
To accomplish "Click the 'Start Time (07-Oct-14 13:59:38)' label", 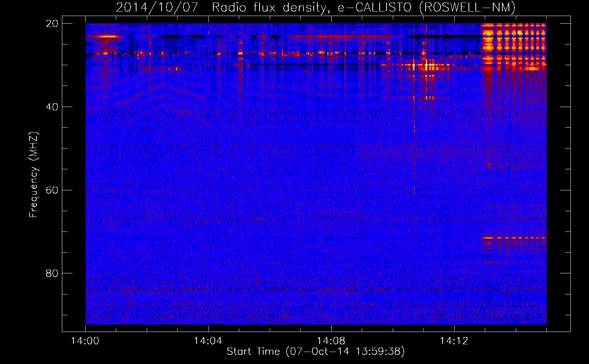I will (316, 352).
